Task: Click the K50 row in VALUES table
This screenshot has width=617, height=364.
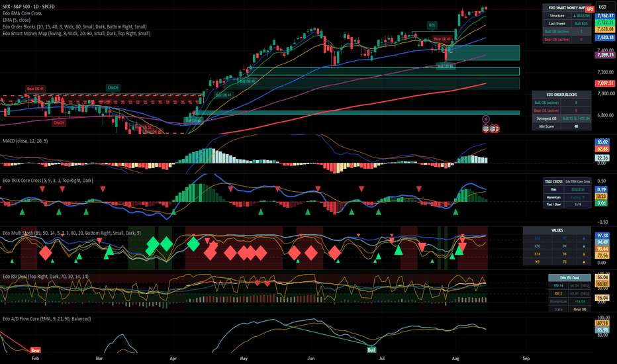Action: click(x=557, y=246)
